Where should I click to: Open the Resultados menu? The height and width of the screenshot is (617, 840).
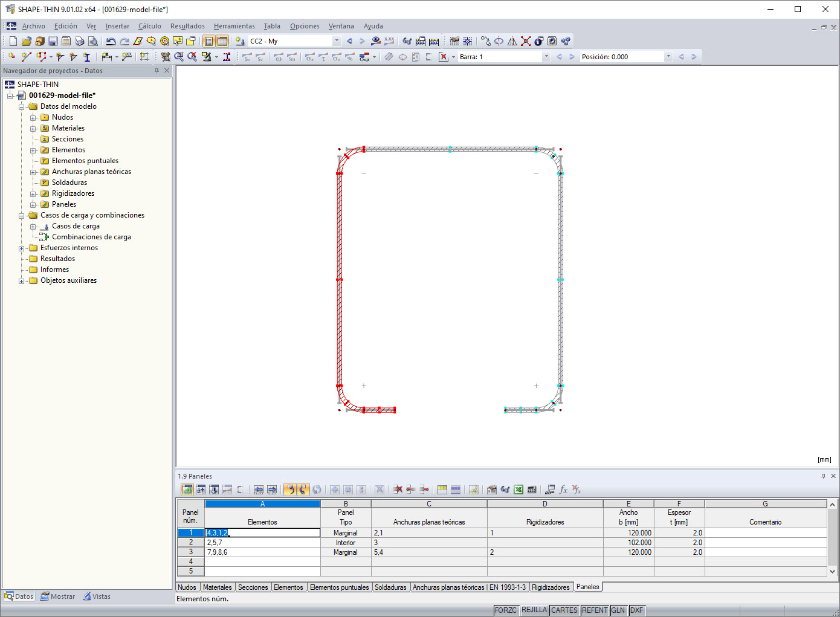point(187,26)
